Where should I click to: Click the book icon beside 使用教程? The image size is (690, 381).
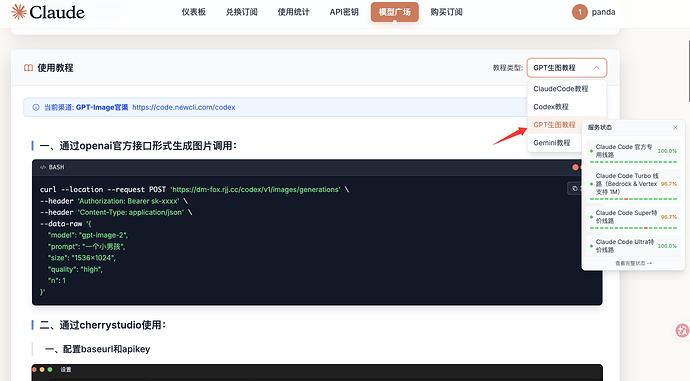pos(28,68)
